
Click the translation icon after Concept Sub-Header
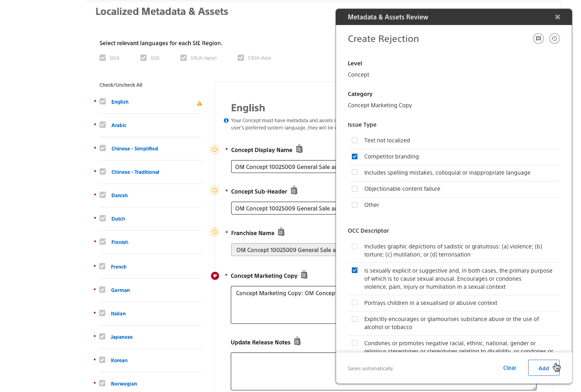294,190
